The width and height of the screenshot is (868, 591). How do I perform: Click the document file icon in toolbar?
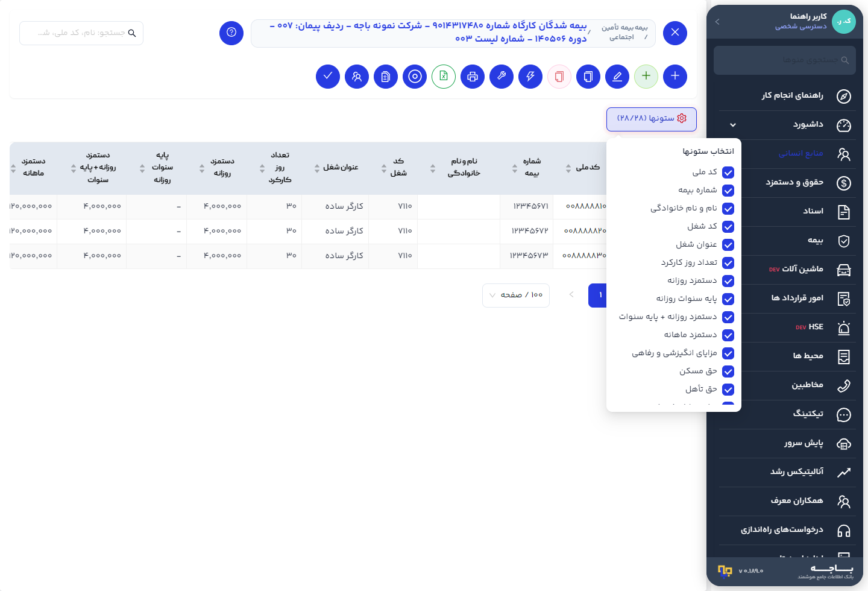[386, 76]
